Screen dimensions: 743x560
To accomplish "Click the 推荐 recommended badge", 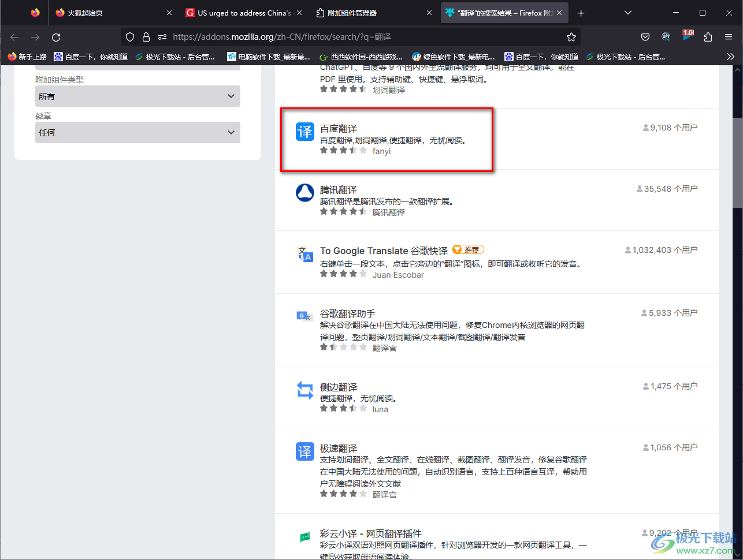I will 468,249.
